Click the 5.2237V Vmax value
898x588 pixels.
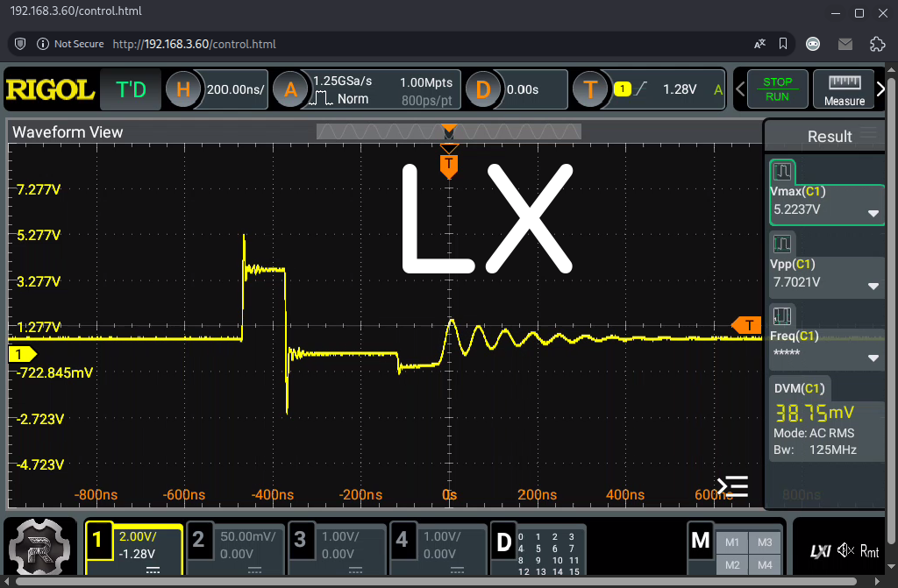point(796,209)
